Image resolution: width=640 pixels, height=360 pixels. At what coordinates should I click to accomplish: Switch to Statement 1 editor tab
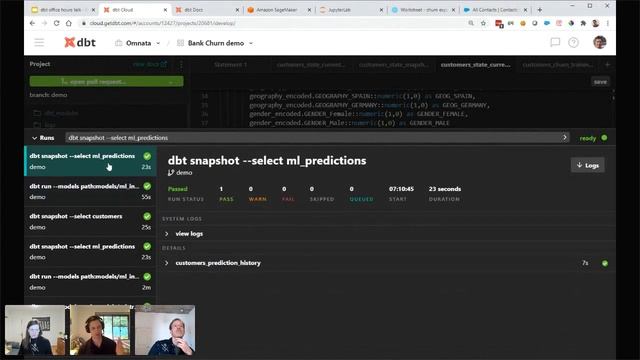230,64
